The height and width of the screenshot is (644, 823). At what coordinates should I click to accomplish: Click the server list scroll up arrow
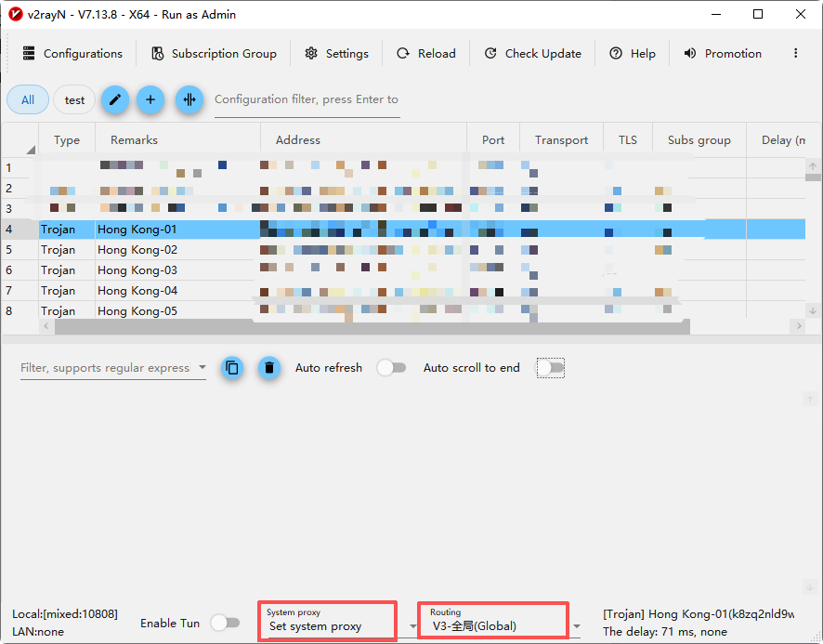813,166
